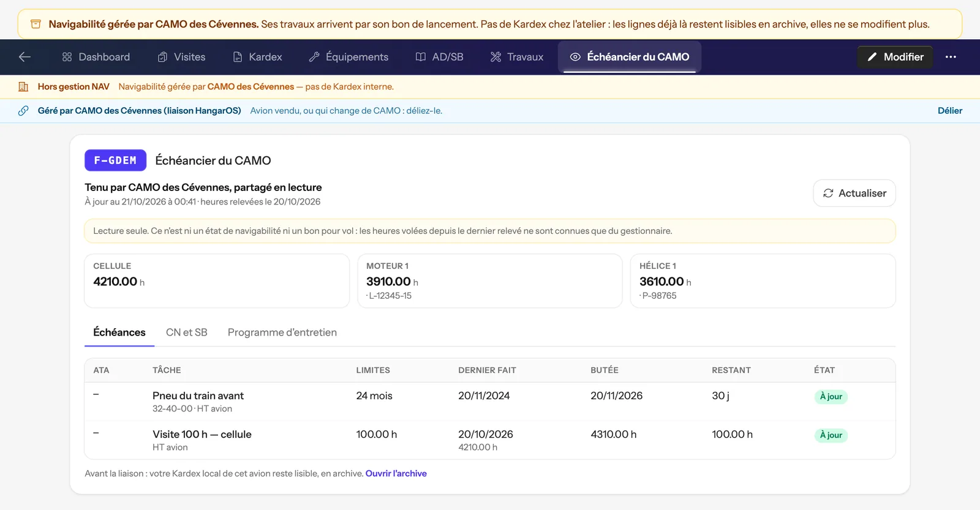Image resolution: width=980 pixels, height=510 pixels.
Task: Click the 24 mois limit cell
Action: pos(374,396)
